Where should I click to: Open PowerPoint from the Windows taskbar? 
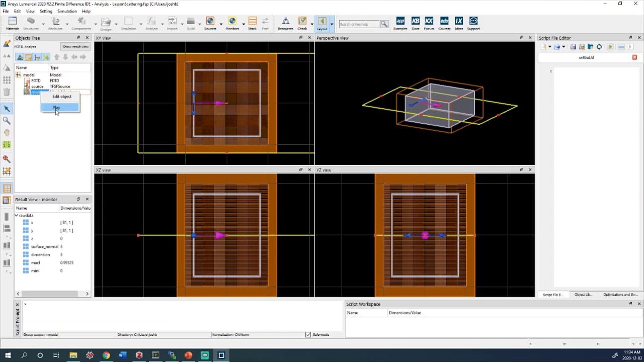click(189, 355)
